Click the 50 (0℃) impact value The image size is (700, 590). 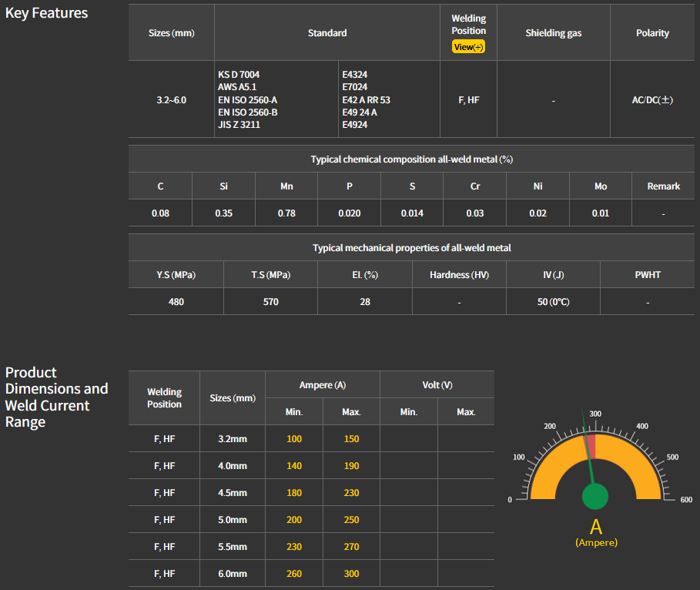pyautogui.click(x=553, y=302)
